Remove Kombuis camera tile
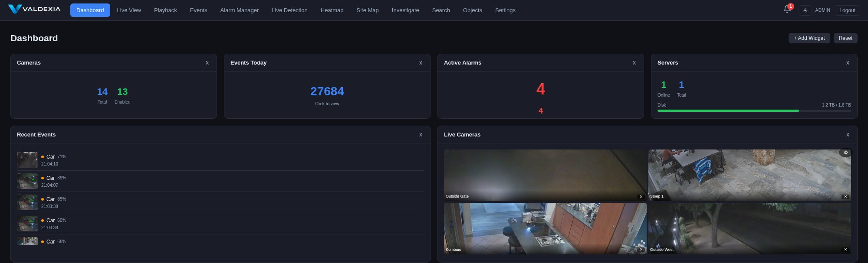This screenshot has width=868, height=263. pos(641,250)
